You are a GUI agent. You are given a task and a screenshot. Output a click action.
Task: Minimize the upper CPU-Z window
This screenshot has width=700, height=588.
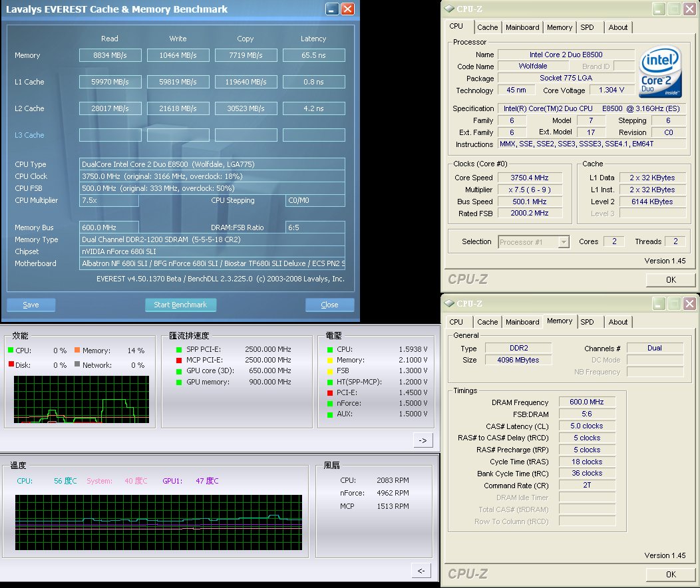[659, 9]
